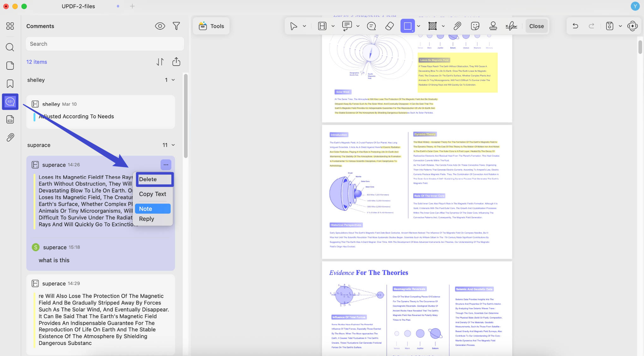Toggle comment visibility eye icon
644x356 pixels.
[160, 26]
